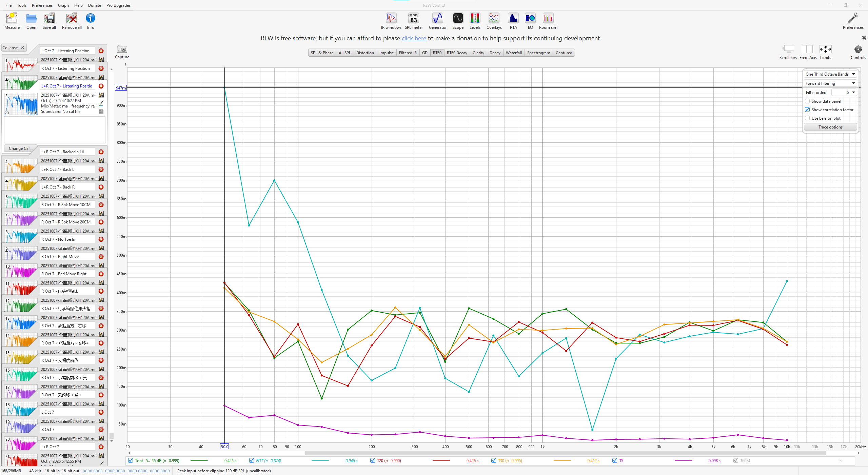Screen dimensions: 868x475
Task: Enable Show data panel checkbox
Action: click(x=807, y=101)
